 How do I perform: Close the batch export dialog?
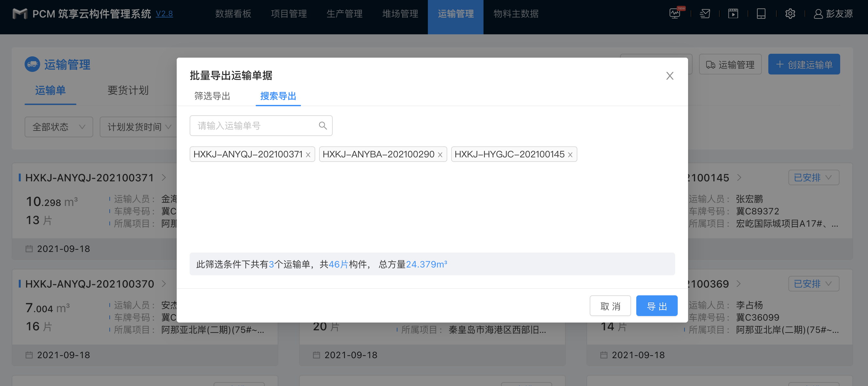click(670, 76)
